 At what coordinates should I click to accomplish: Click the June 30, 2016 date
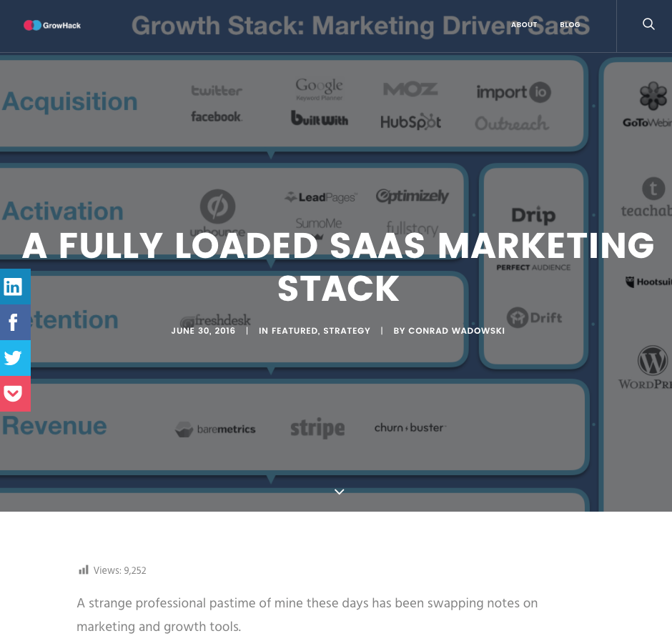click(x=203, y=331)
